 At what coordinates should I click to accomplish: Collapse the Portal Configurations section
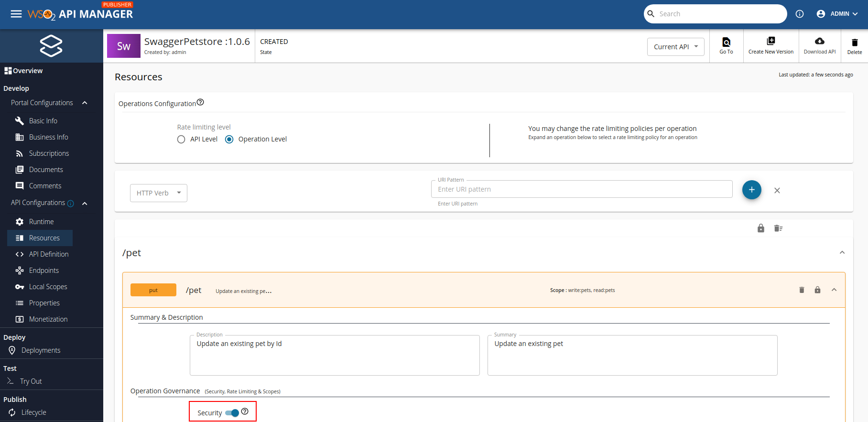[85, 103]
